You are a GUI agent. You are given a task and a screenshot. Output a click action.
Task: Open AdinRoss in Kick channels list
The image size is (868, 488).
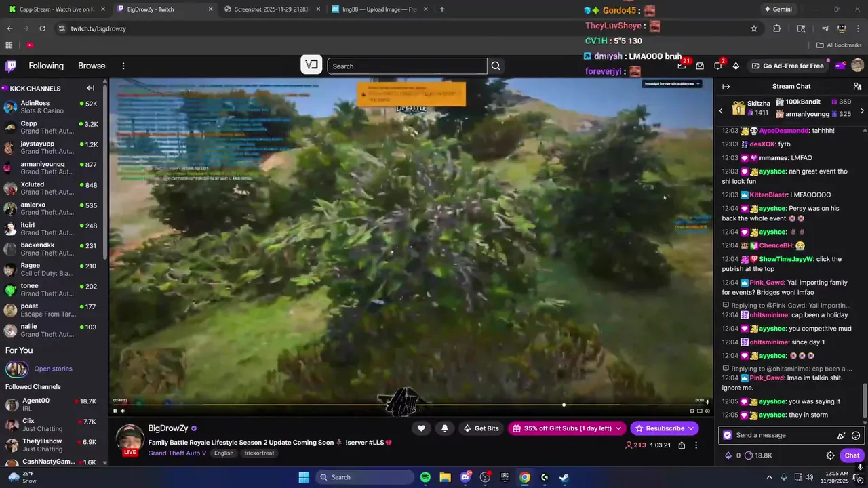tap(52, 106)
